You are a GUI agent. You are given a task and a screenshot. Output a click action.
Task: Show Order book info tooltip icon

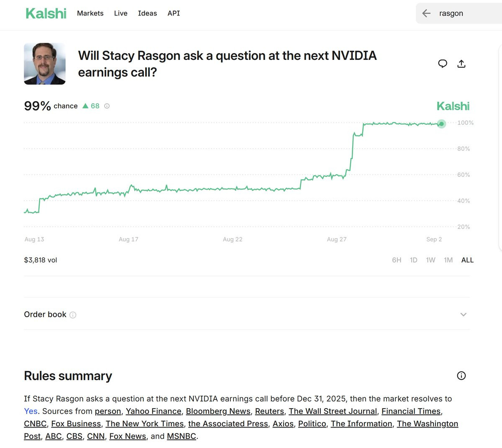(x=73, y=315)
